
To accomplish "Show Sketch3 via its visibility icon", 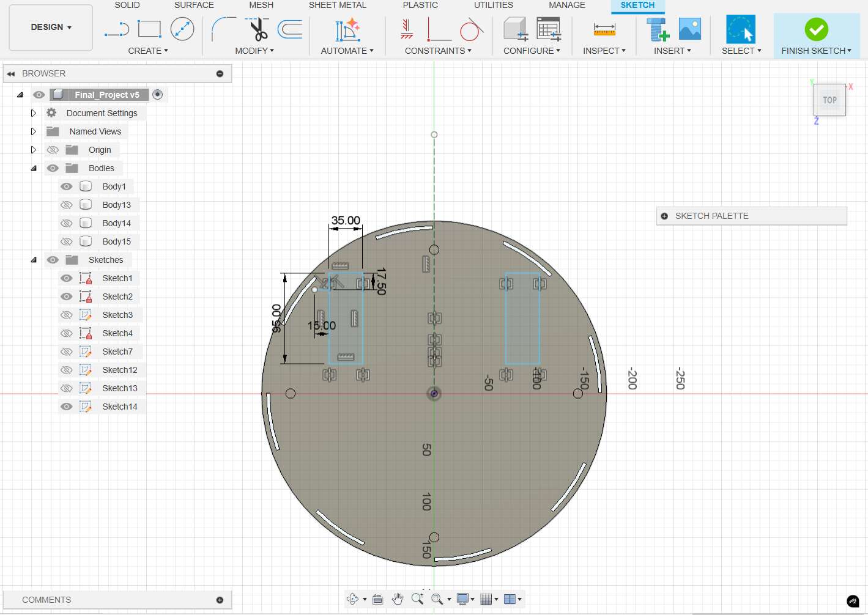I will pyautogui.click(x=67, y=315).
